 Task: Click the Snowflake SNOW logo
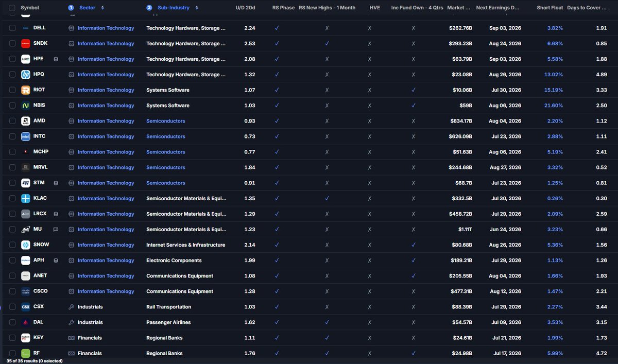point(26,245)
